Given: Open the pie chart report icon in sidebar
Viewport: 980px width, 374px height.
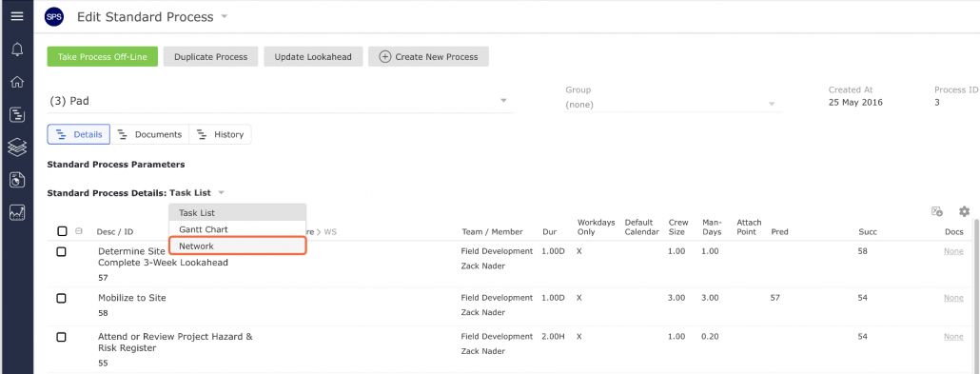Looking at the screenshot, I should pos(17,180).
